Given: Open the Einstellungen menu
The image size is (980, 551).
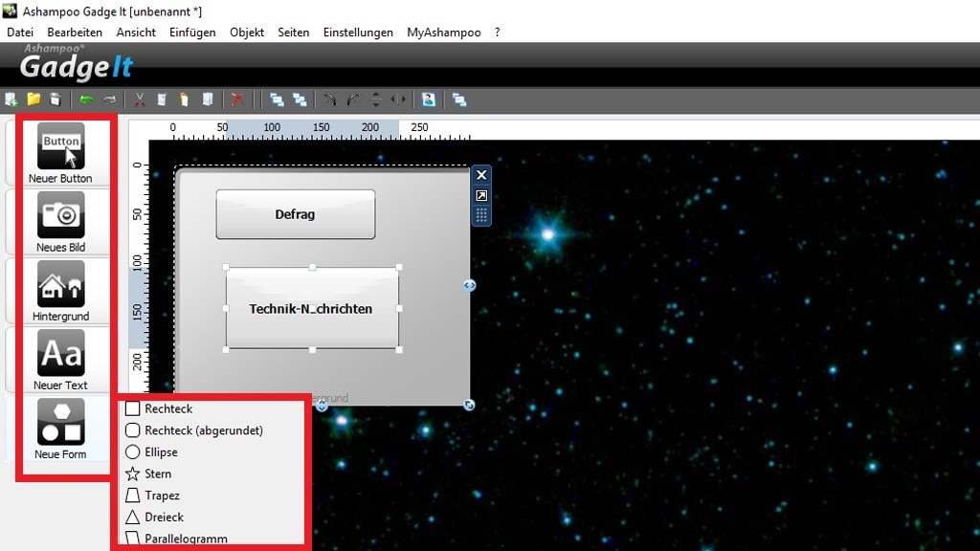Looking at the screenshot, I should point(357,32).
